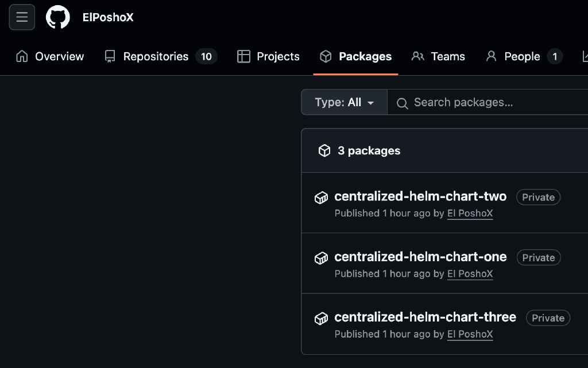
Task: Open the centralized-helm-chart-one package
Action: [x=421, y=257]
